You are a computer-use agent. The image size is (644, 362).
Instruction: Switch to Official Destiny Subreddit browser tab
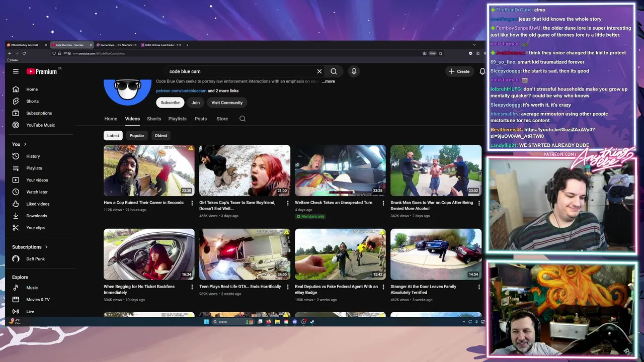pyautogui.click(x=26, y=45)
